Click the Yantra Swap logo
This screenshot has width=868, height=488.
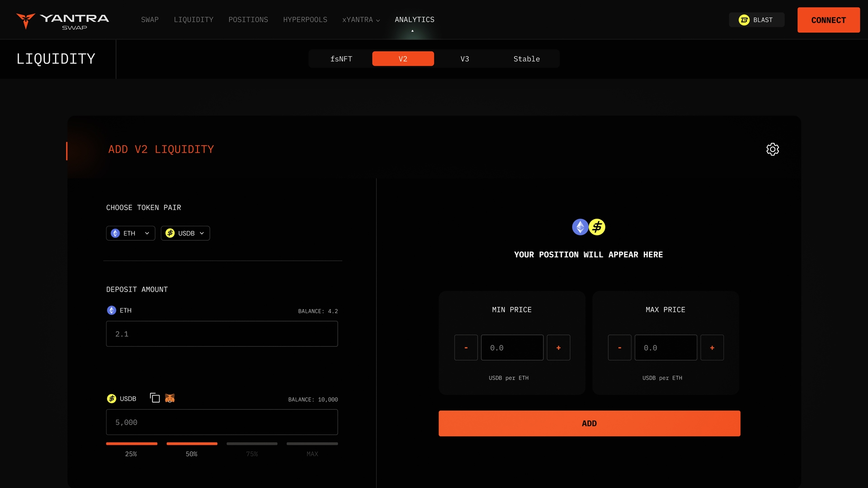(62, 21)
